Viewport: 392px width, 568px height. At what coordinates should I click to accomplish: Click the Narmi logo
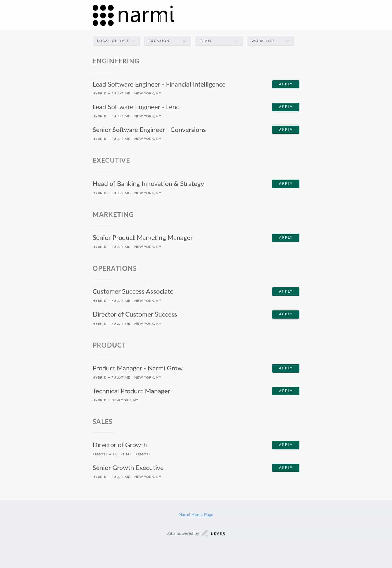tap(133, 15)
